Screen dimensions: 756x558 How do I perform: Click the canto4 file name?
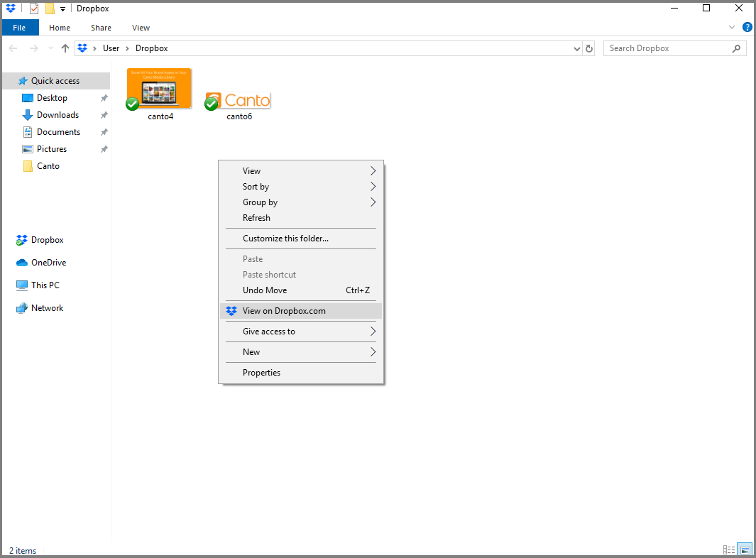click(160, 116)
